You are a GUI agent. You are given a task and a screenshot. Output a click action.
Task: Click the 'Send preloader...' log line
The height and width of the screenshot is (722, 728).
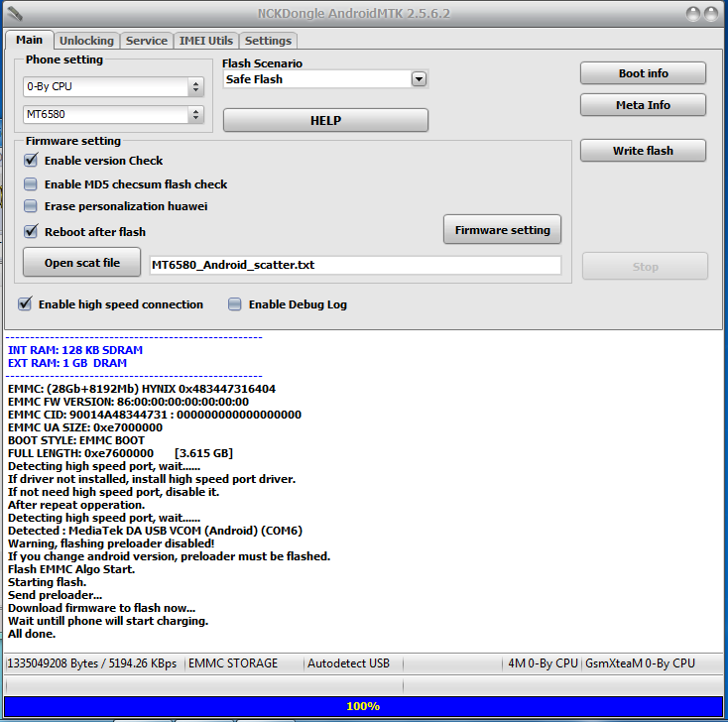point(55,595)
